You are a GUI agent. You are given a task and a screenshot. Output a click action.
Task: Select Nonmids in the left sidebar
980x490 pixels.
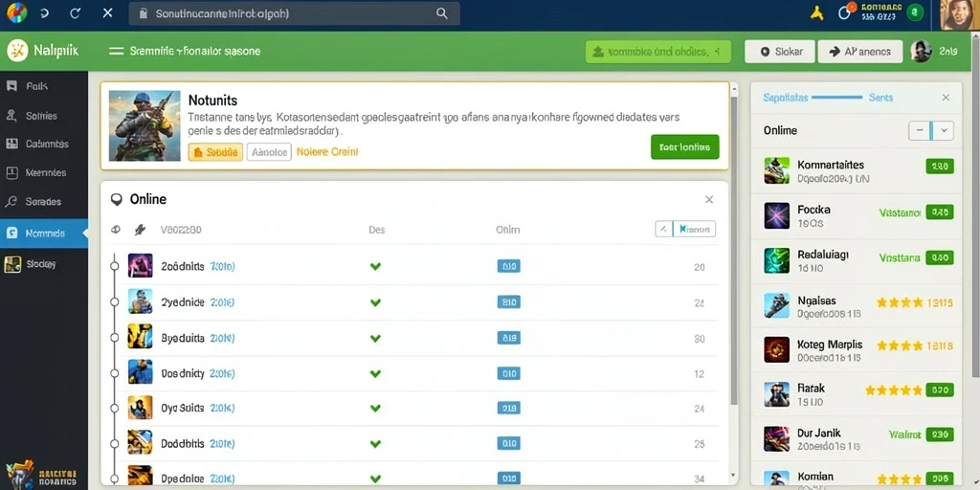44,234
